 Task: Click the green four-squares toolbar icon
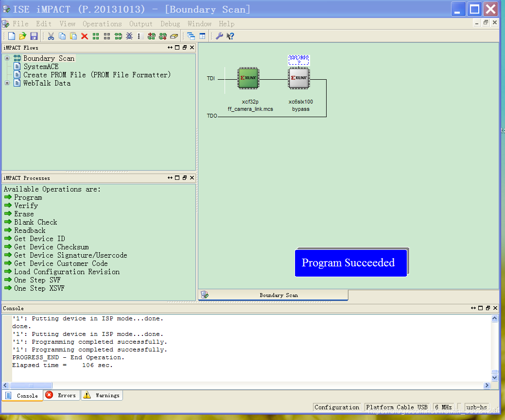point(96,36)
